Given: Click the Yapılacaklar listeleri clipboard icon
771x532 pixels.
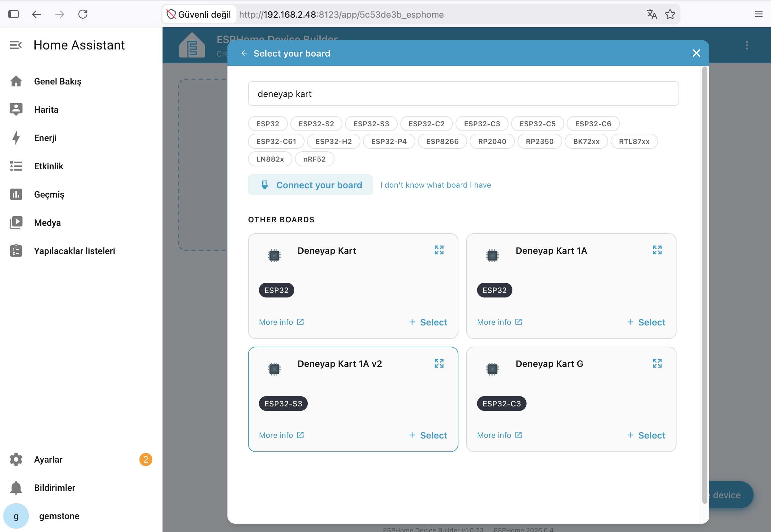Looking at the screenshot, I should point(16,251).
